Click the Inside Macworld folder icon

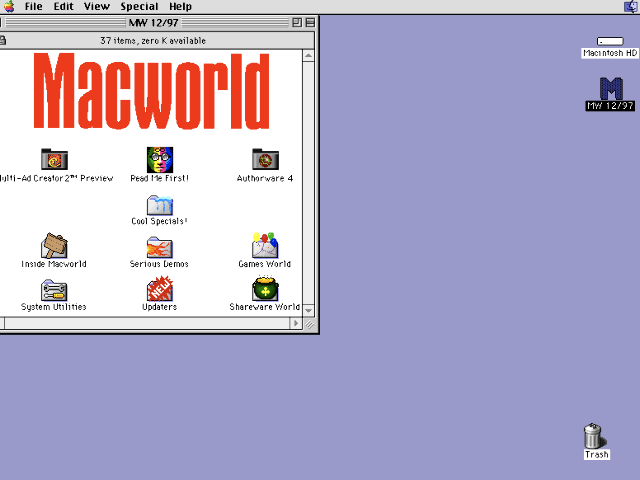54,246
